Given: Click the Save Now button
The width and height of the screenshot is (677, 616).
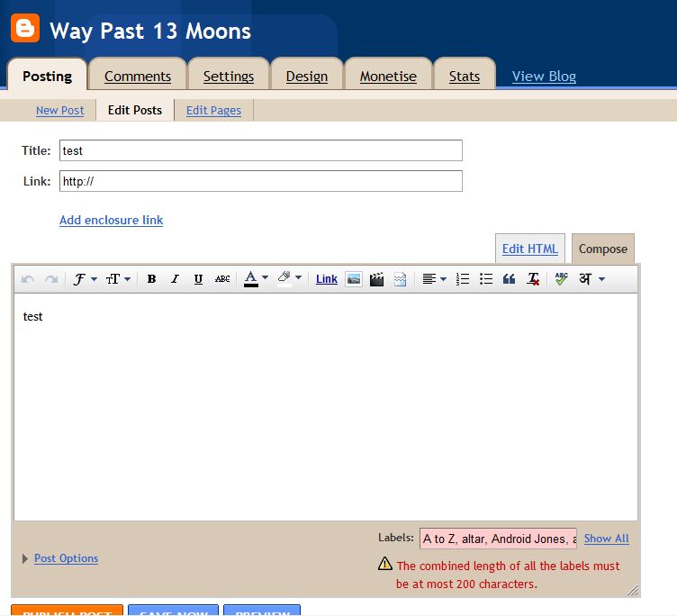Looking at the screenshot, I should click(x=173, y=611).
